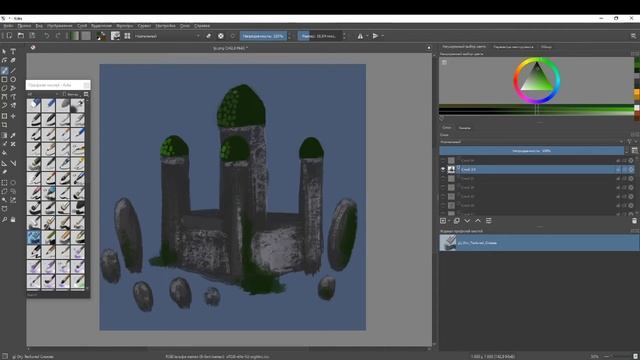Open the zoom percentage dropdown in status bar
The image size is (640, 360).
coord(596,357)
